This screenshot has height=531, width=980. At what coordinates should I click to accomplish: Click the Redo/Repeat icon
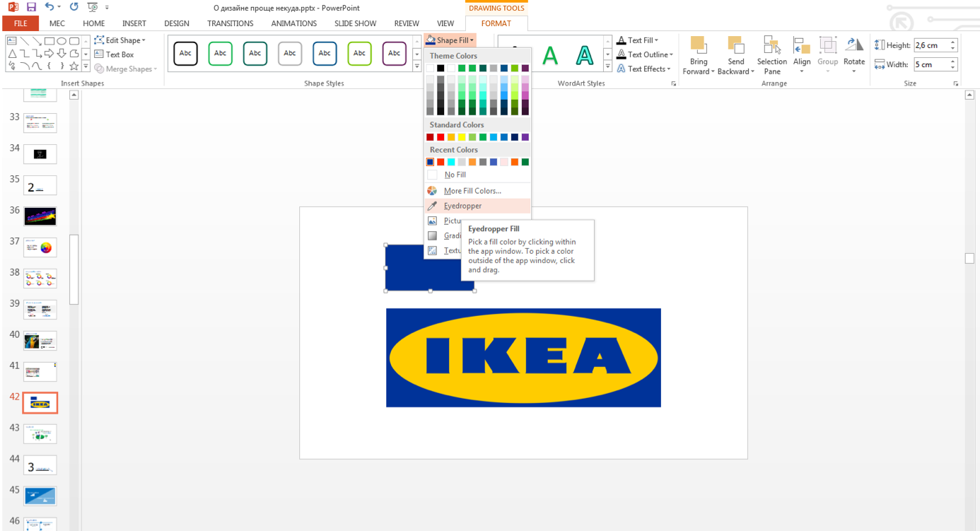(74, 7)
